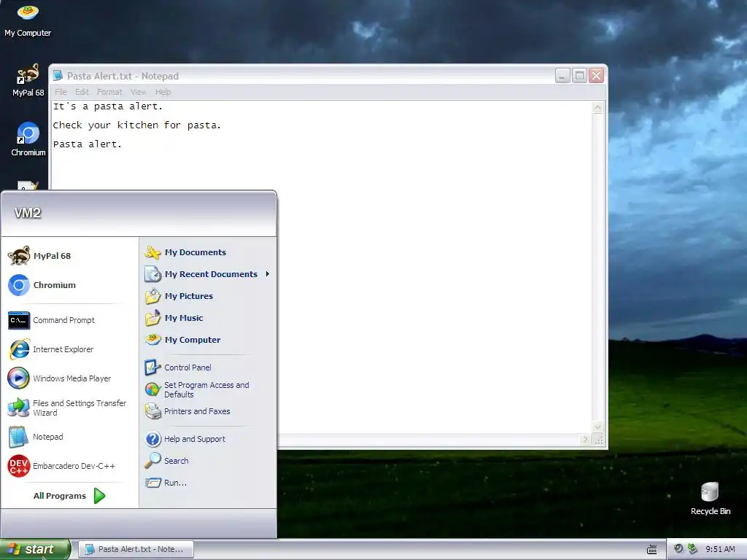Select the Chromium desktop shortcut
The image size is (747, 560).
coord(28,139)
